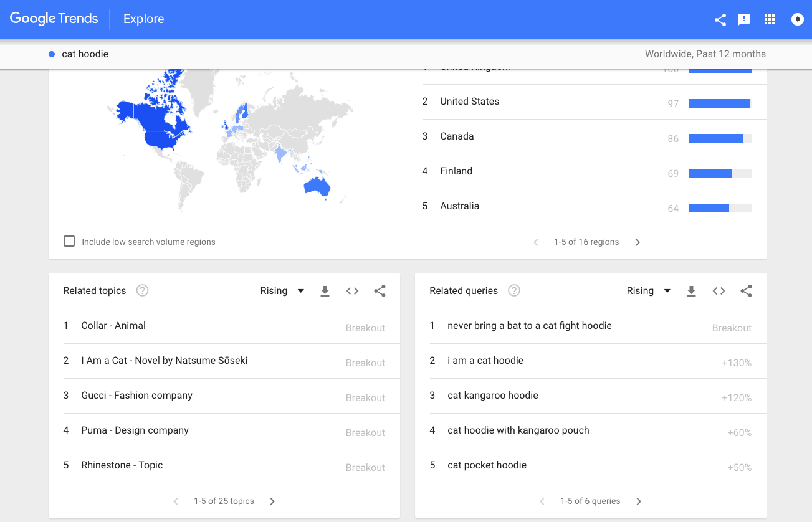The height and width of the screenshot is (522, 812).
Task: Enable Include low search volume regions checkbox
Action: click(x=69, y=241)
